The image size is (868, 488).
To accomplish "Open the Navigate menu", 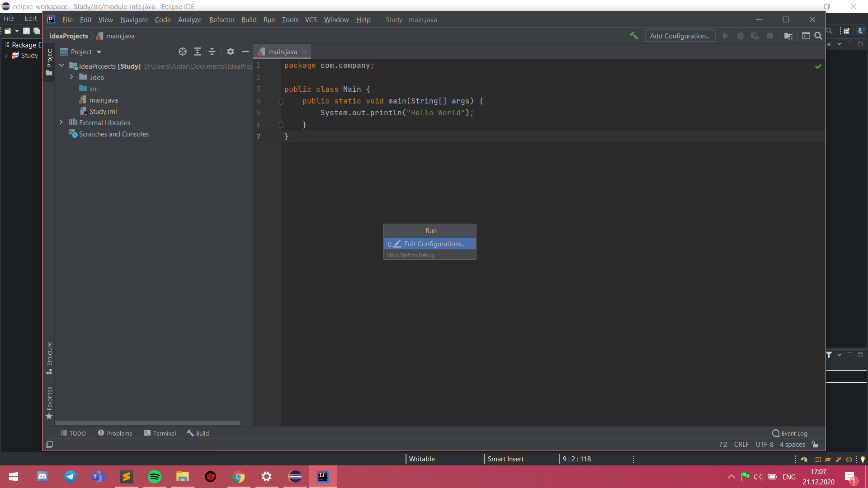I will pyautogui.click(x=134, y=20).
